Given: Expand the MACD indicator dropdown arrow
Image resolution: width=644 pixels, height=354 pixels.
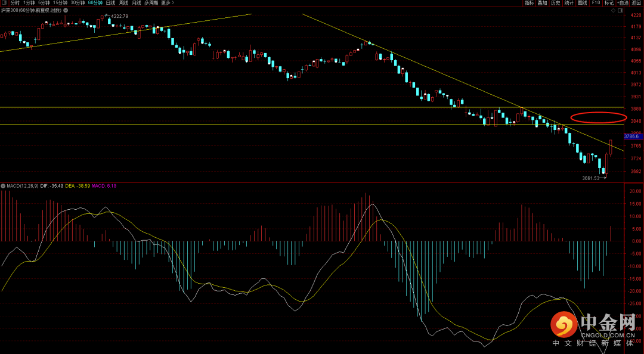Looking at the screenshot, I should [x=4, y=186].
